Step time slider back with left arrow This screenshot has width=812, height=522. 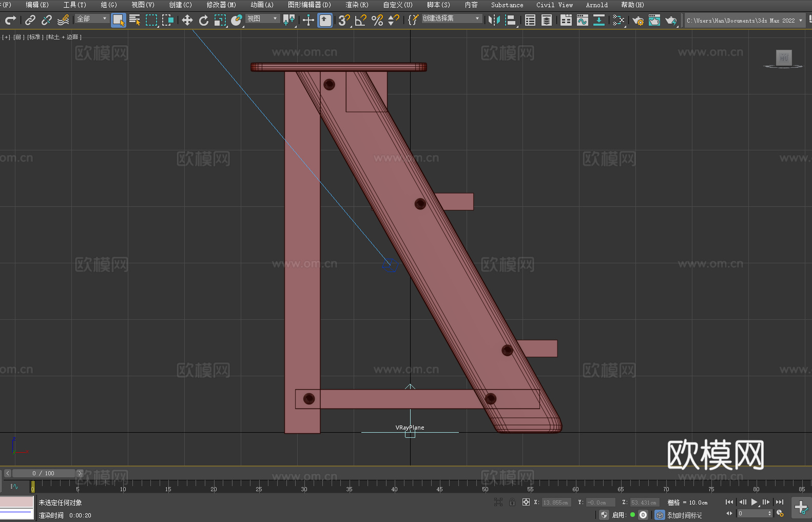[x=7, y=473]
